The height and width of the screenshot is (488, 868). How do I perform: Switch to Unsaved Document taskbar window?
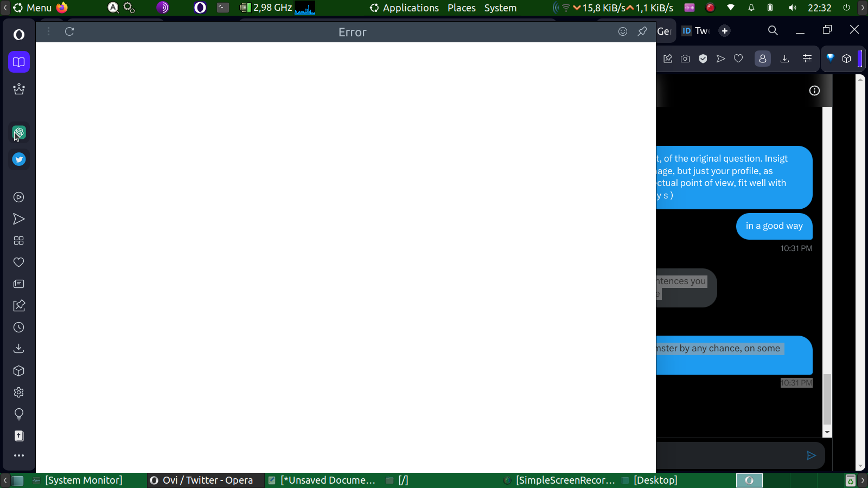(322, 480)
